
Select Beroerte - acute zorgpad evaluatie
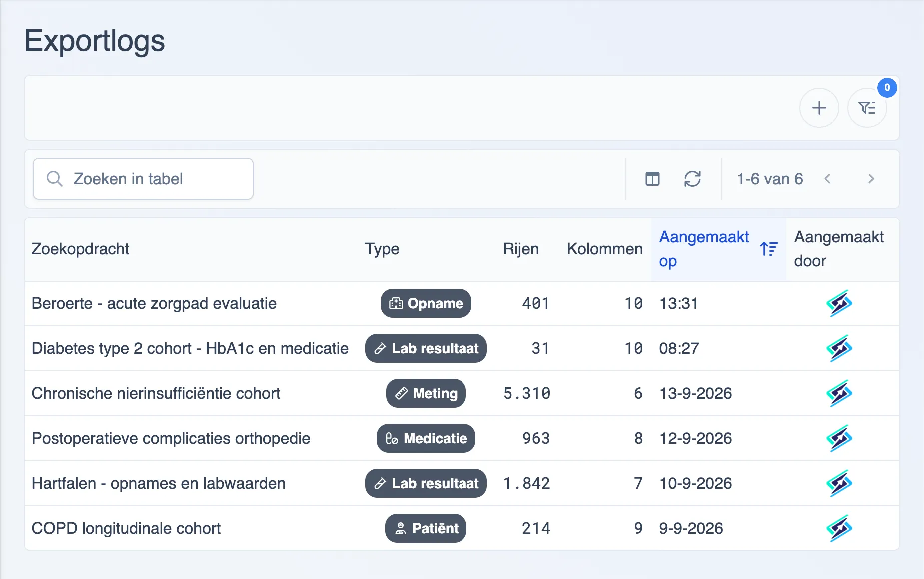pyautogui.click(x=154, y=303)
